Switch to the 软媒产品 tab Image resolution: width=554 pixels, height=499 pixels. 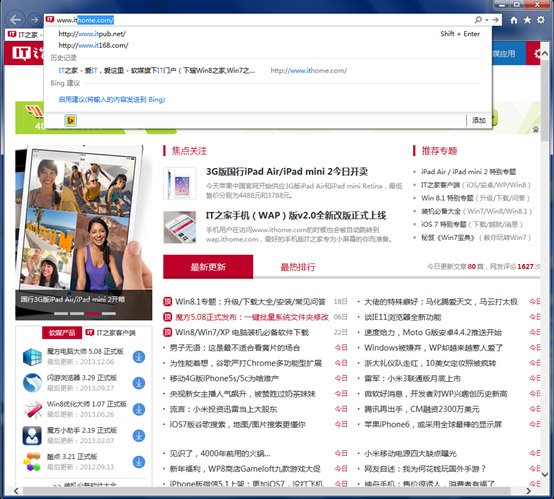point(62,333)
